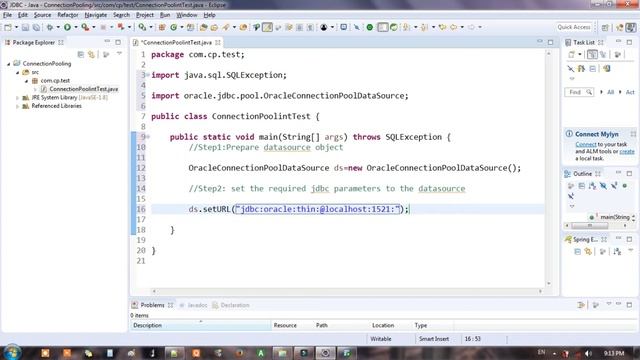Click the Java perspective icon at top right
Image resolution: width=640 pixels, height=360 pixels.
point(631,27)
